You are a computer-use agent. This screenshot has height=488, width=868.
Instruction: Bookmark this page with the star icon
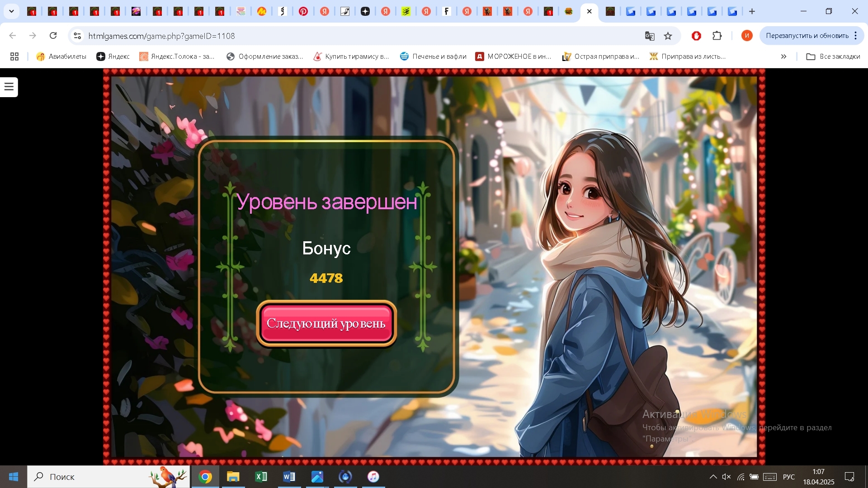tap(668, 36)
